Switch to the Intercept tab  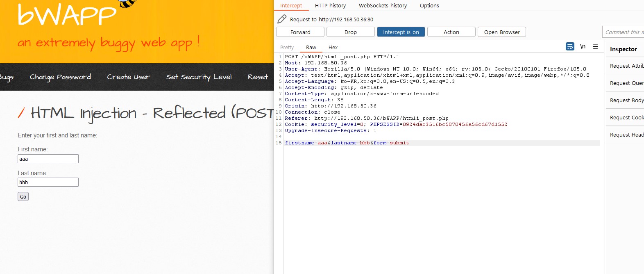(291, 5)
